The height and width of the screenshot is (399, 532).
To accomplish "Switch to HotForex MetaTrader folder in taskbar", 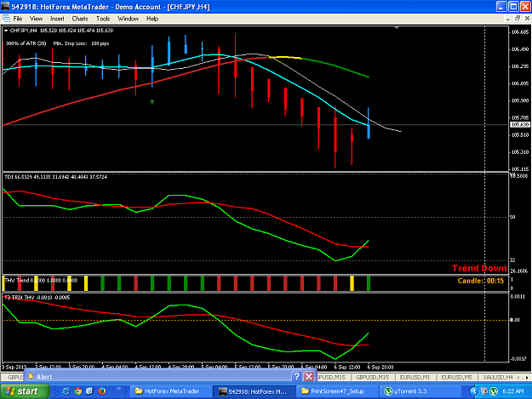I will [170, 391].
